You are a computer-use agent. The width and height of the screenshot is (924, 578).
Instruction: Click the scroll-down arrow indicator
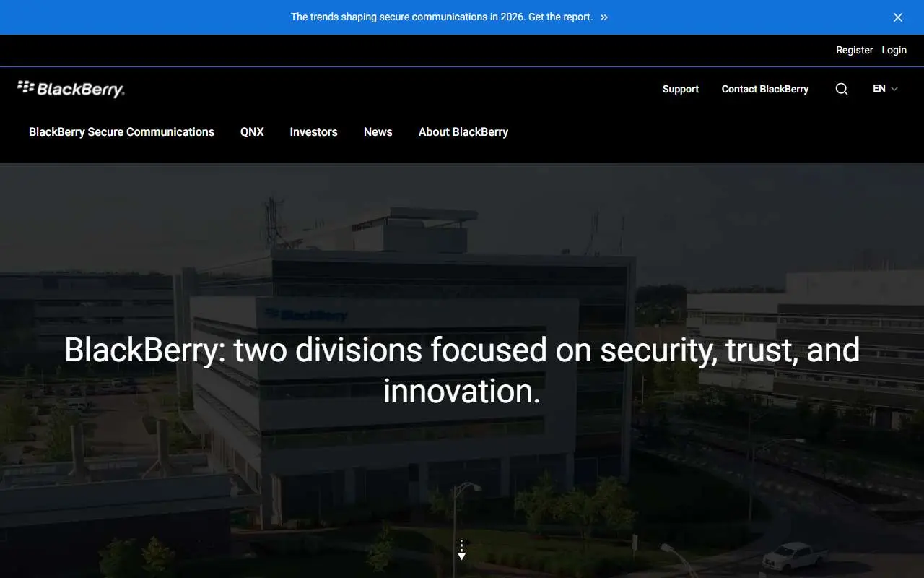pos(462,551)
